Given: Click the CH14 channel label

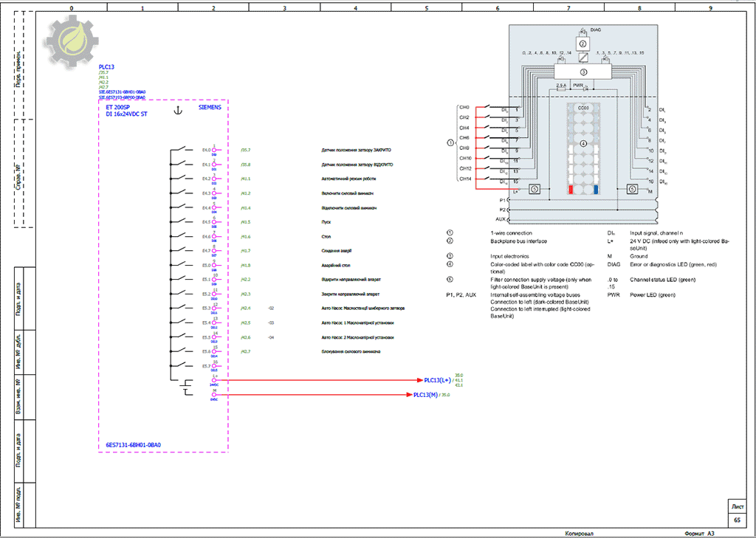Looking at the screenshot, I should point(465,179).
